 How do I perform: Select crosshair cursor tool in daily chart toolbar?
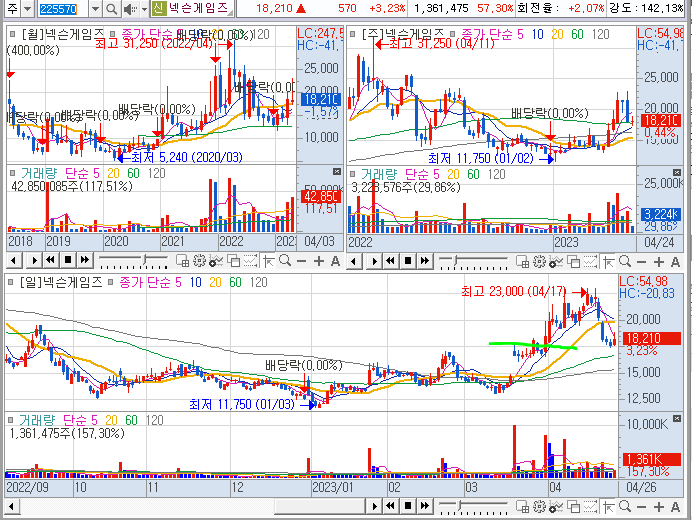tap(608, 506)
